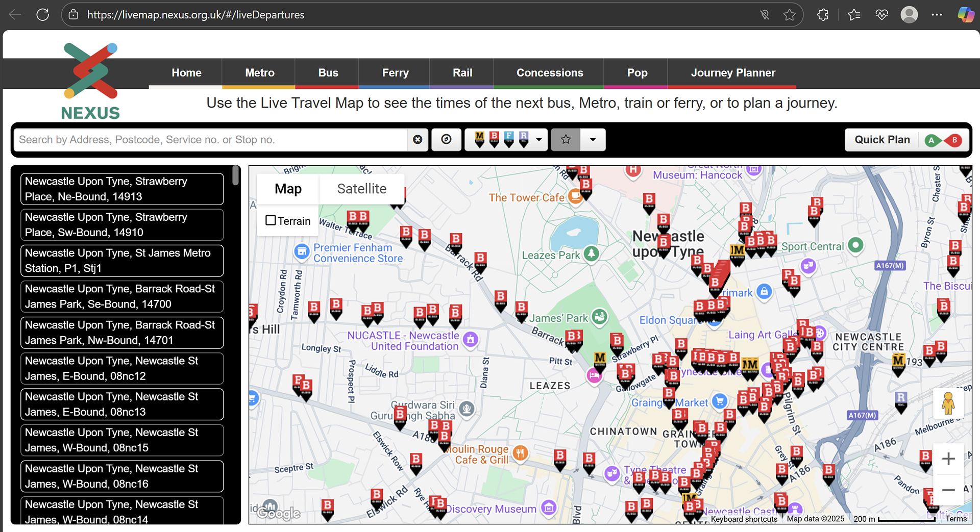Click Premier Fenham Convenience Store pin
Viewport: 980px width, 532px height.
coord(302,251)
